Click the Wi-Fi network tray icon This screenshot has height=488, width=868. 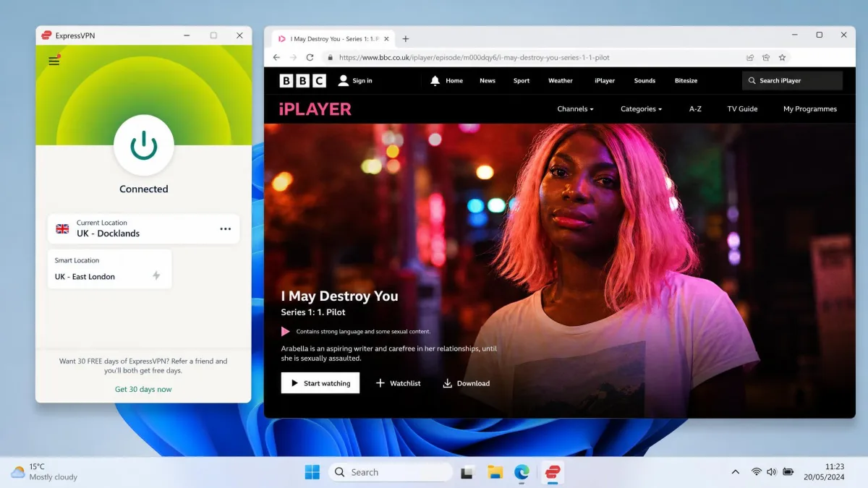click(756, 472)
